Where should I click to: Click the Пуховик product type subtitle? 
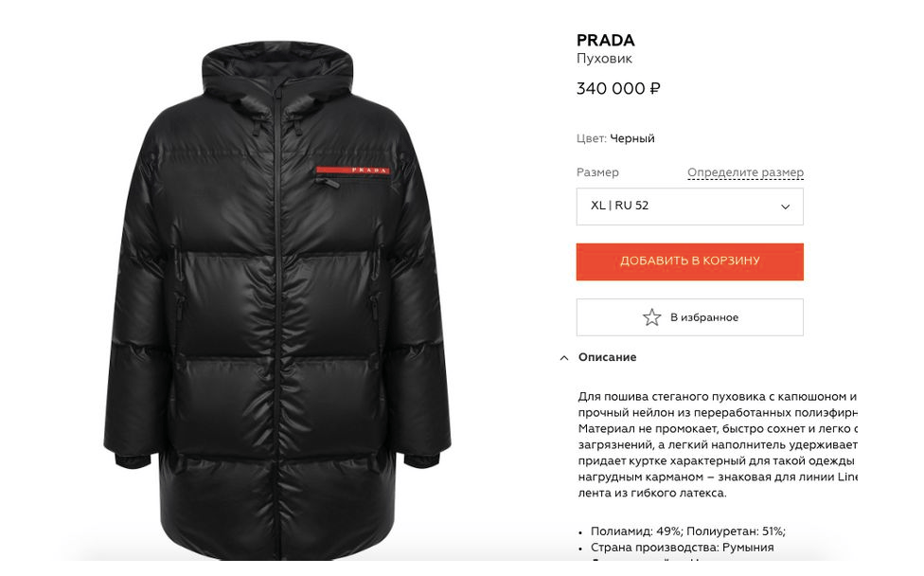click(x=604, y=59)
